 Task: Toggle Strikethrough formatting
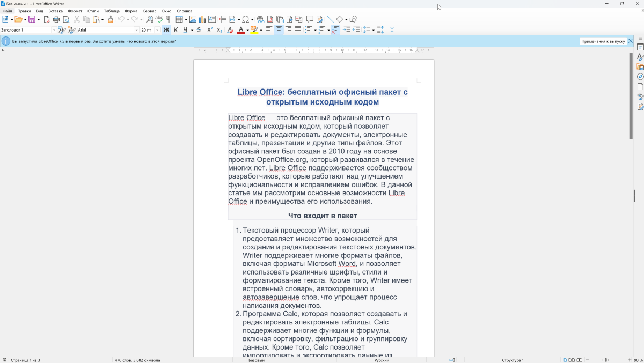pyautogui.click(x=199, y=30)
